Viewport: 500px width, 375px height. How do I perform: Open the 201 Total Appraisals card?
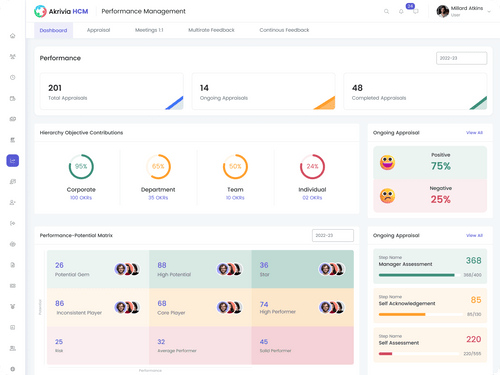pyautogui.click(x=112, y=91)
